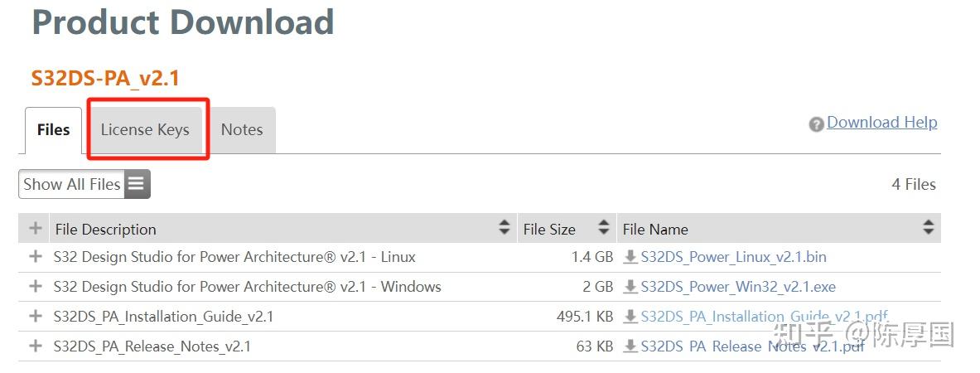This screenshot has height=373, width=980.
Task: Select the Files tab
Action: (x=54, y=130)
